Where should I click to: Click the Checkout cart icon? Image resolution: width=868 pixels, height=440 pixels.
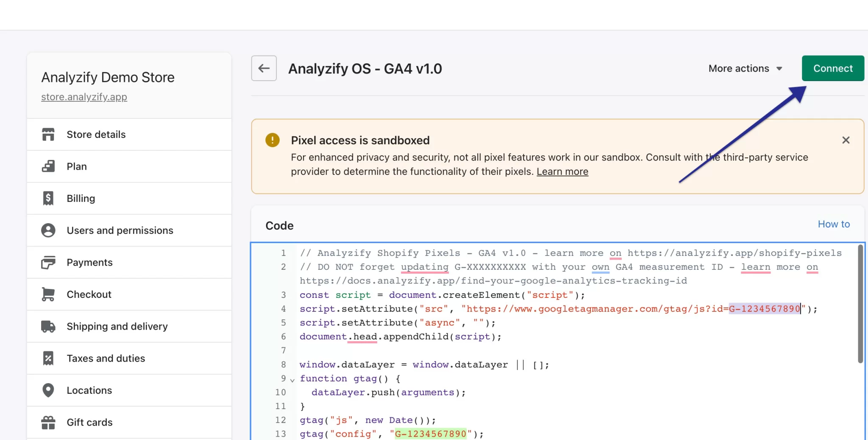pos(48,294)
